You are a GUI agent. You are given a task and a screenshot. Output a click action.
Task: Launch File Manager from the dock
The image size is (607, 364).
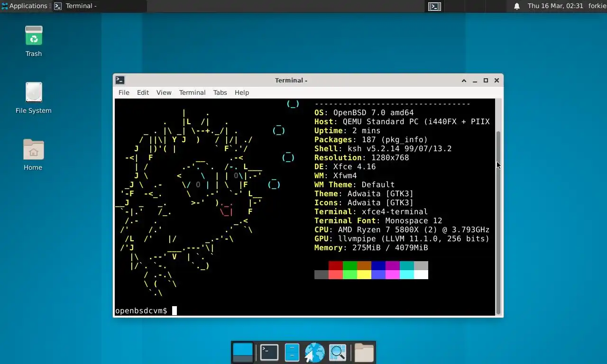292,353
